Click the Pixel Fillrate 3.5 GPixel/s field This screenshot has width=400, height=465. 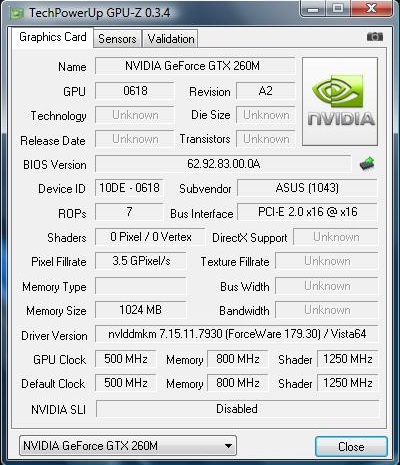click(x=141, y=261)
